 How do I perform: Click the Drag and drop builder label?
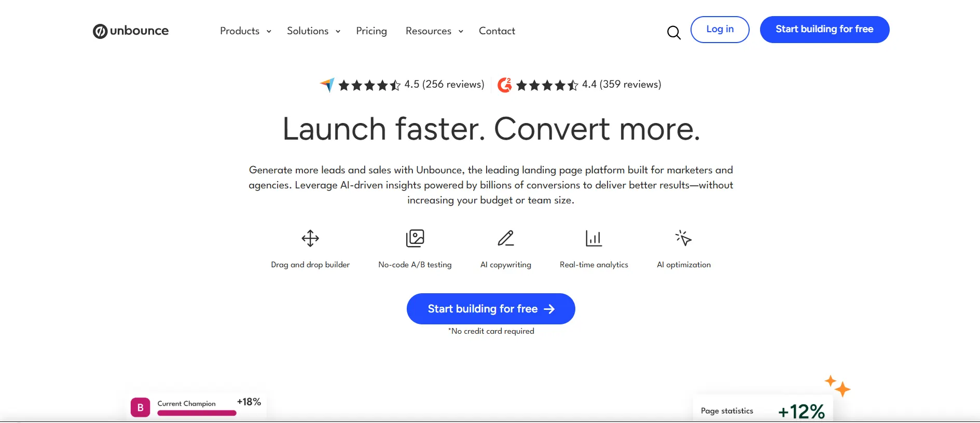tap(310, 265)
